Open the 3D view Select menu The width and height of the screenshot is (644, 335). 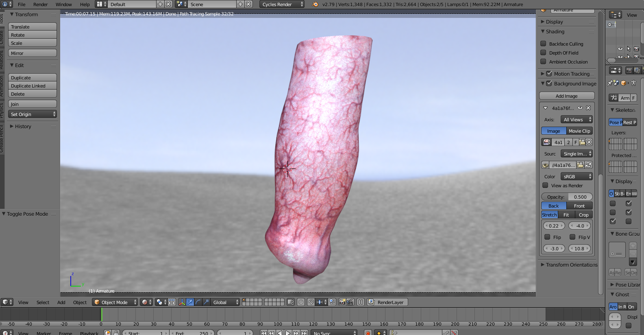click(43, 302)
